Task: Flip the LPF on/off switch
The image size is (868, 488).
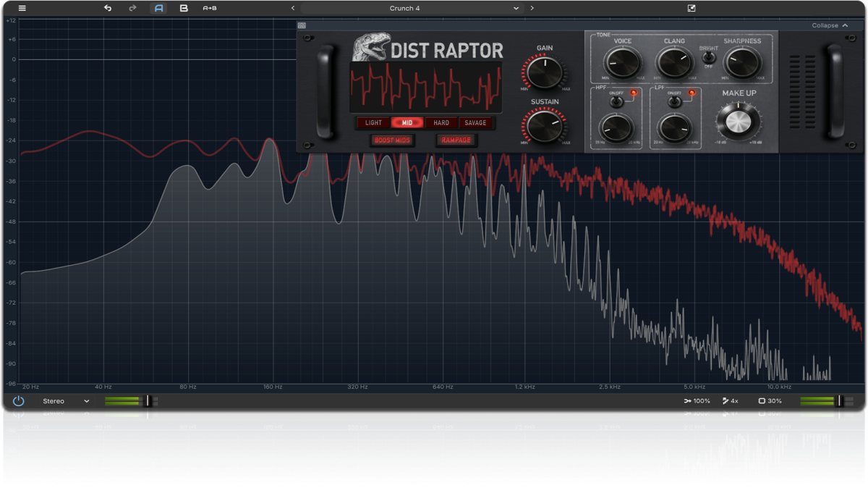Action: click(674, 101)
